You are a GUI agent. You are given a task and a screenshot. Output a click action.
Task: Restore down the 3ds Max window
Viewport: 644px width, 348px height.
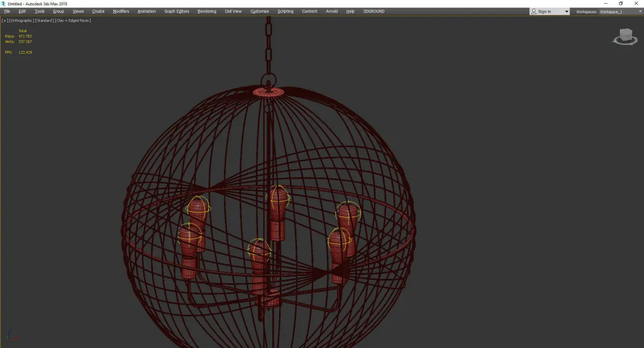point(621,4)
